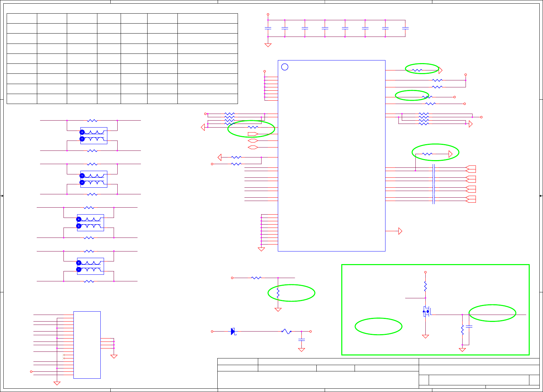Click ground symbol below the capacitor bank
The width and height of the screenshot is (543, 392).
[268, 45]
